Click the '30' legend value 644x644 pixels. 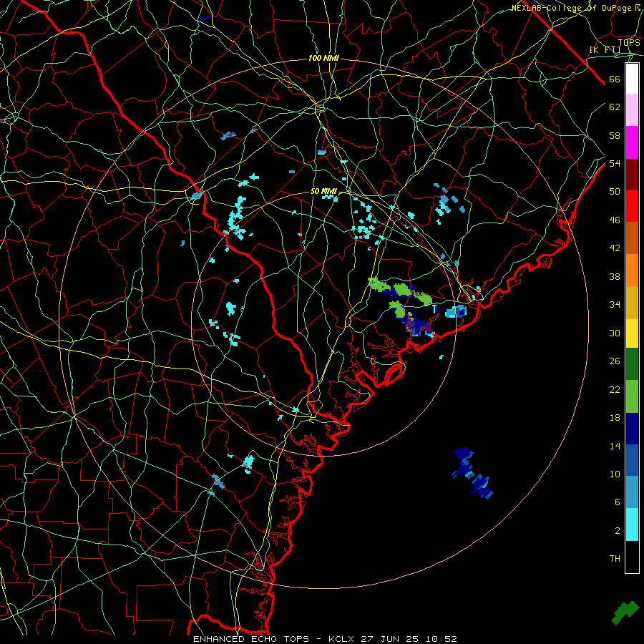pyautogui.click(x=615, y=333)
